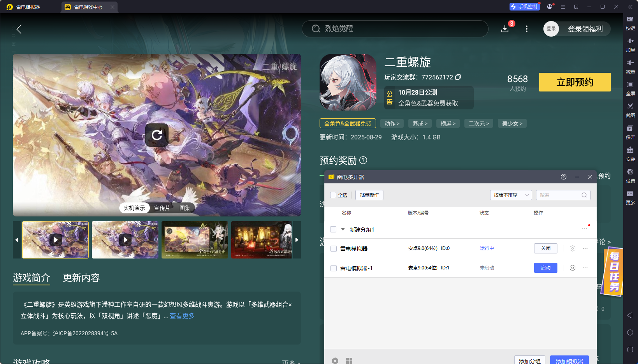The height and width of the screenshot is (364, 638).
Task: Tick the 雷电模拟器 ID:0 checkbox
Action: point(334,248)
